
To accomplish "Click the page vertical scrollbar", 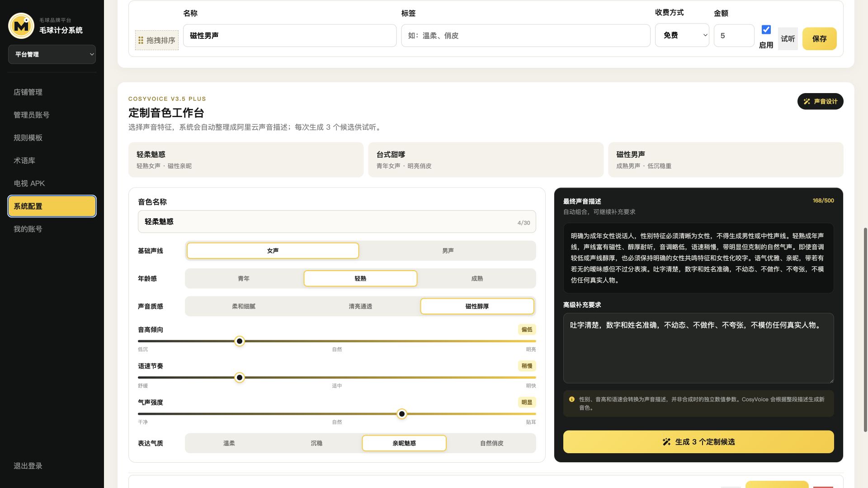I will coord(865,330).
